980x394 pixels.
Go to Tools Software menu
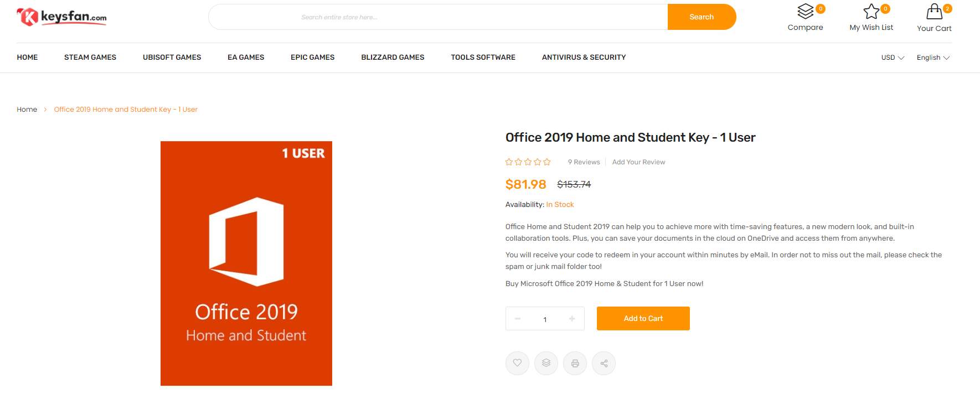tap(483, 58)
